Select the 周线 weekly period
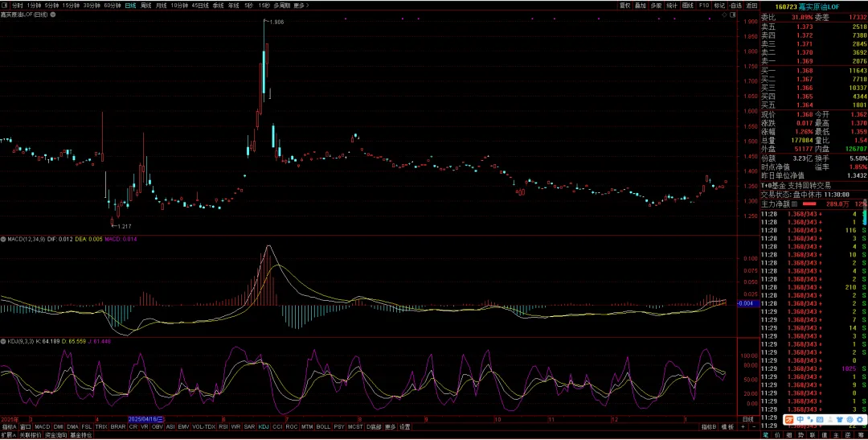Viewport: 868px width, 440px height. [146, 5]
